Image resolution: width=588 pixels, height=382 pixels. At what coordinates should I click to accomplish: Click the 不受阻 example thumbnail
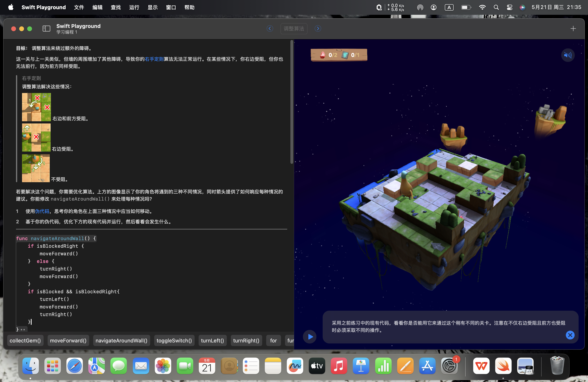[x=36, y=168]
